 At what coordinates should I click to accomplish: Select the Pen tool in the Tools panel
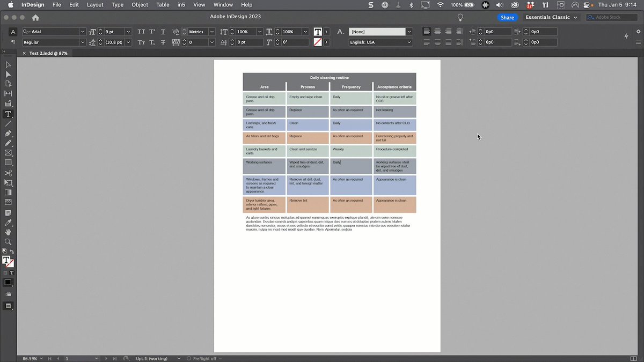pos(8,133)
